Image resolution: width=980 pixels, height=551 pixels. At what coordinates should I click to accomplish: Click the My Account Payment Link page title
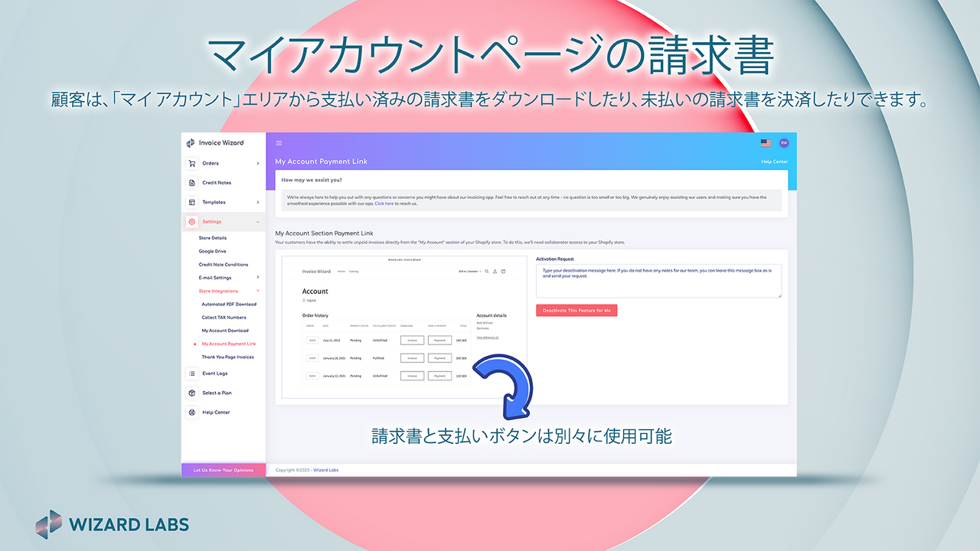pos(322,161)
